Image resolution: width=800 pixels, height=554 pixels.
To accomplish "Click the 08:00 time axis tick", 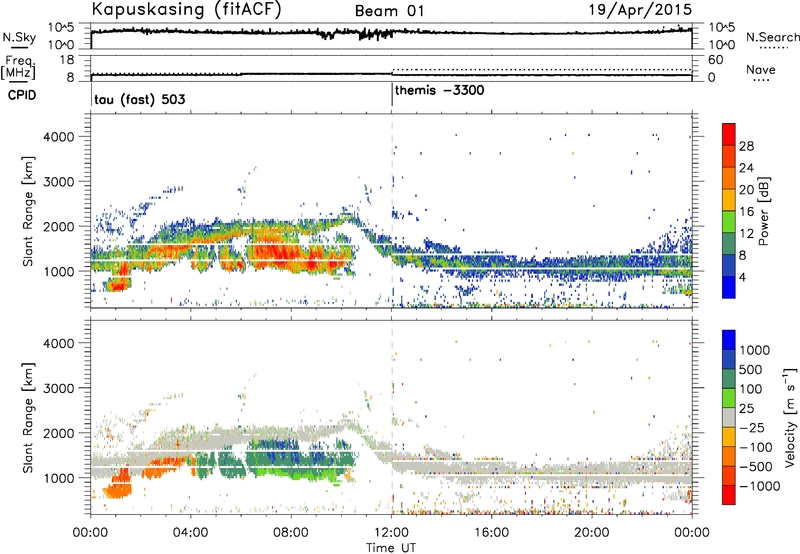I will tap(291, 532).
